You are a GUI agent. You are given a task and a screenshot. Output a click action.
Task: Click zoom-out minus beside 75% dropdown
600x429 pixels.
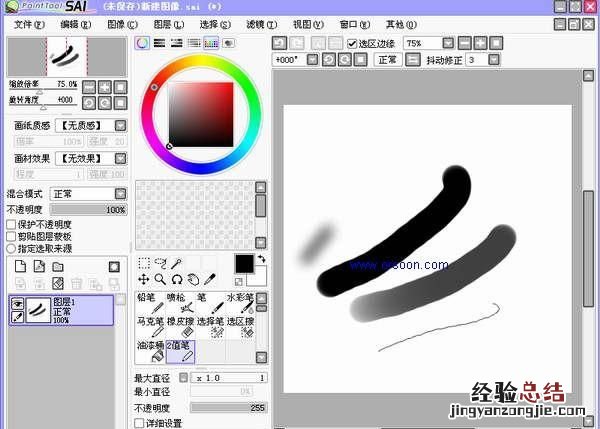point(465,43)
